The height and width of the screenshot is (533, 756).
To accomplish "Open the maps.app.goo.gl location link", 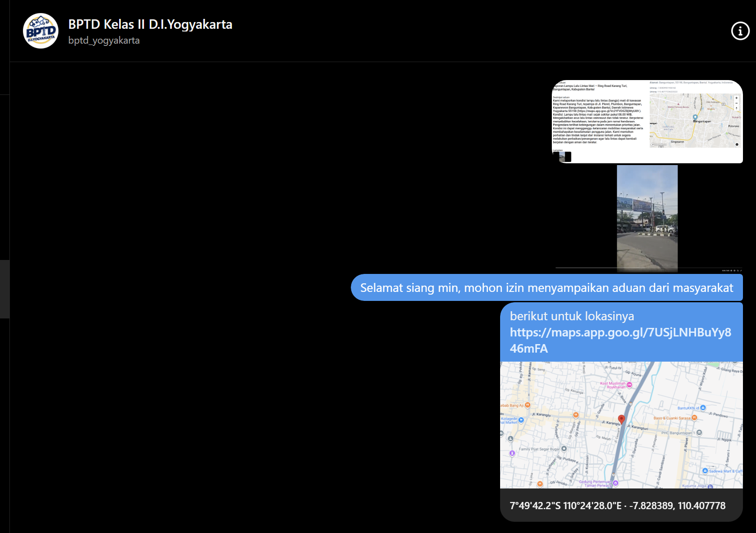I will coord(620,340).
